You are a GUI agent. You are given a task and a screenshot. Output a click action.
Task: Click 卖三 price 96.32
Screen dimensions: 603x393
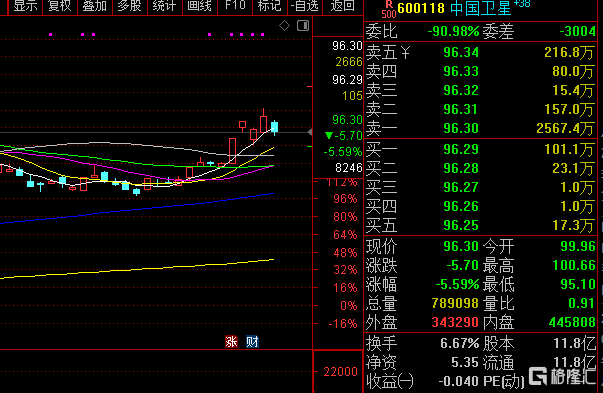coord(461,90)
